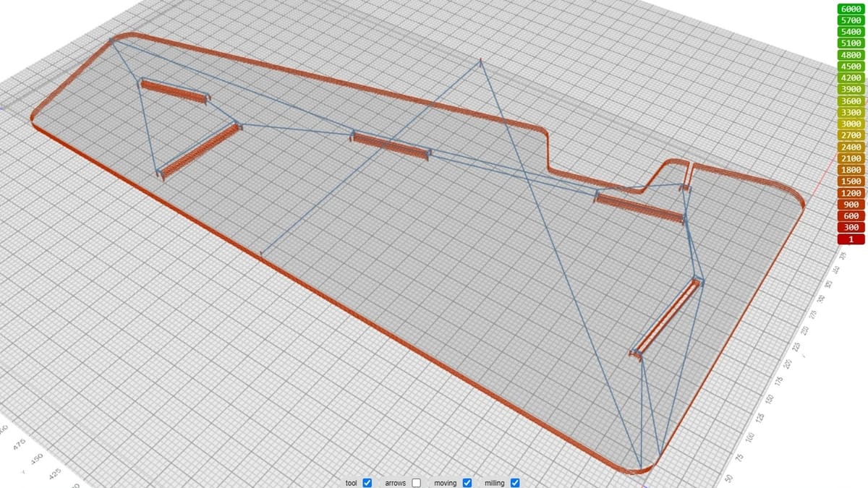This screenshot has height=488, width=868.
Task: Click the arrows label text
Action: click(x=395, y=482)
